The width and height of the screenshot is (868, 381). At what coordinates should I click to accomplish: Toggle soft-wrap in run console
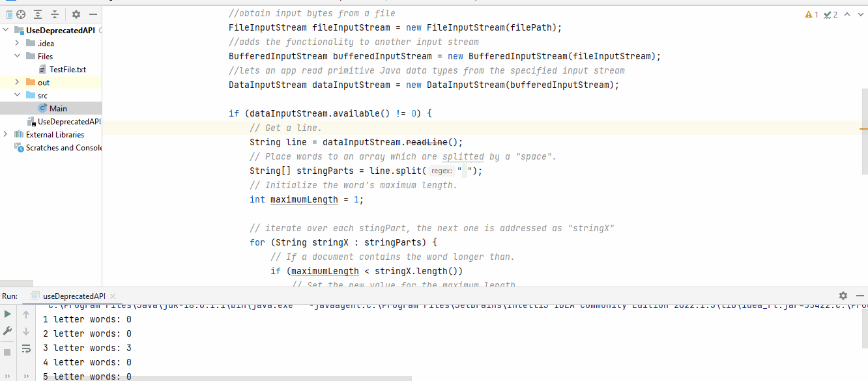tap(26, 349)
